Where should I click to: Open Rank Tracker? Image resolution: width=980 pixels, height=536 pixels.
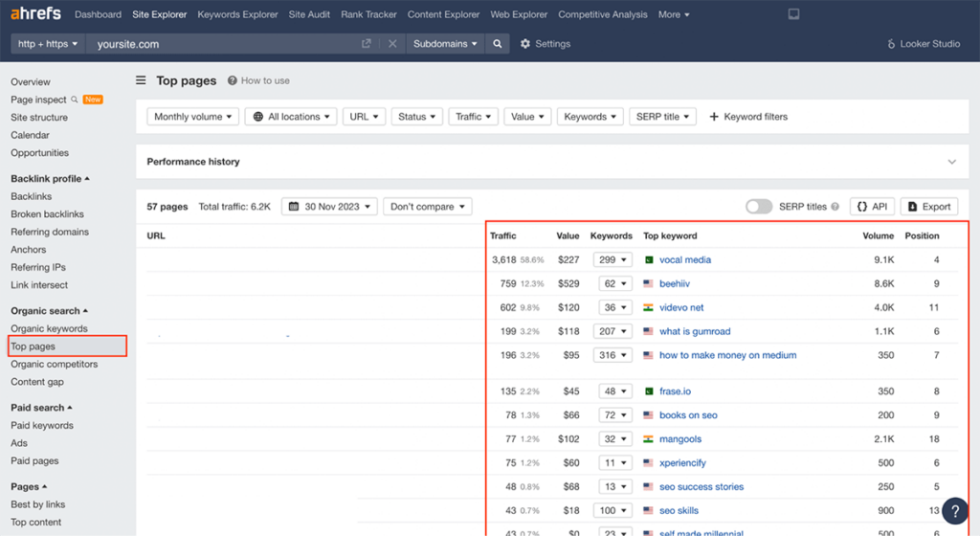(x=368, y=14)
